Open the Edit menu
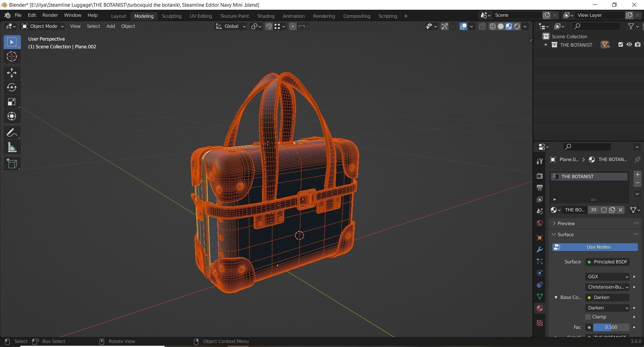This screenshot has width=644, height=347. (32, 15)
